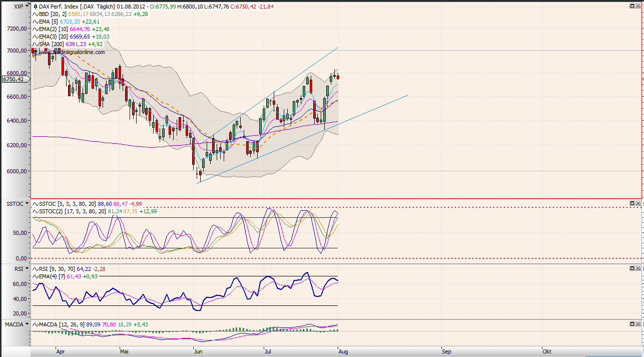The height and width of the screenshot is (357, 644).
Task: Click the Jul label on time axis
Action: pyautogui.click(x=268, y=351)
